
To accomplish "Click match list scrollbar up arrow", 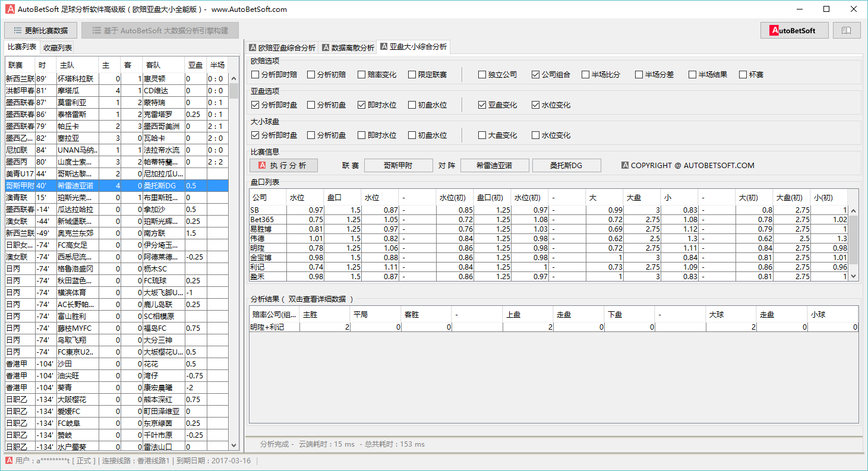I will (234, 77).
